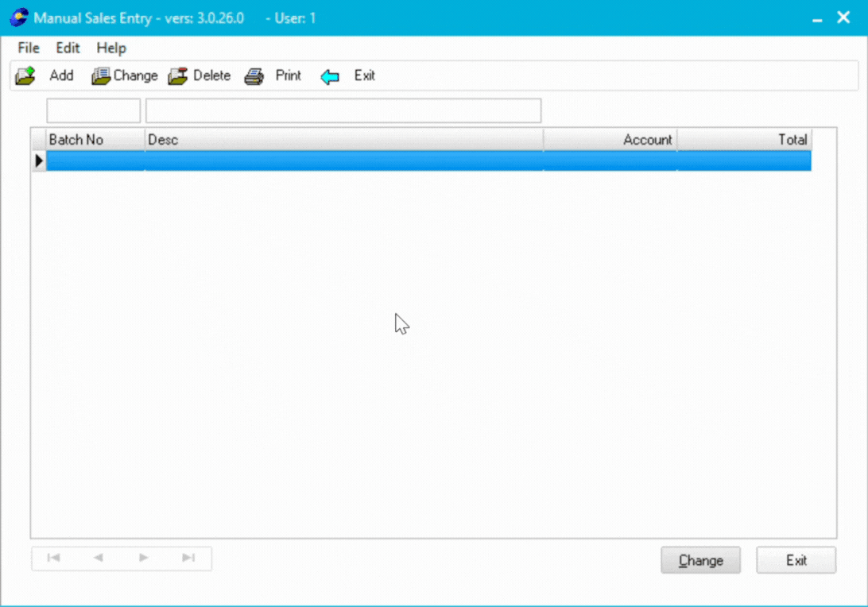Select the highlighted blue grid row
Viewport: 868px width, 607px height.
coord(428,161)
